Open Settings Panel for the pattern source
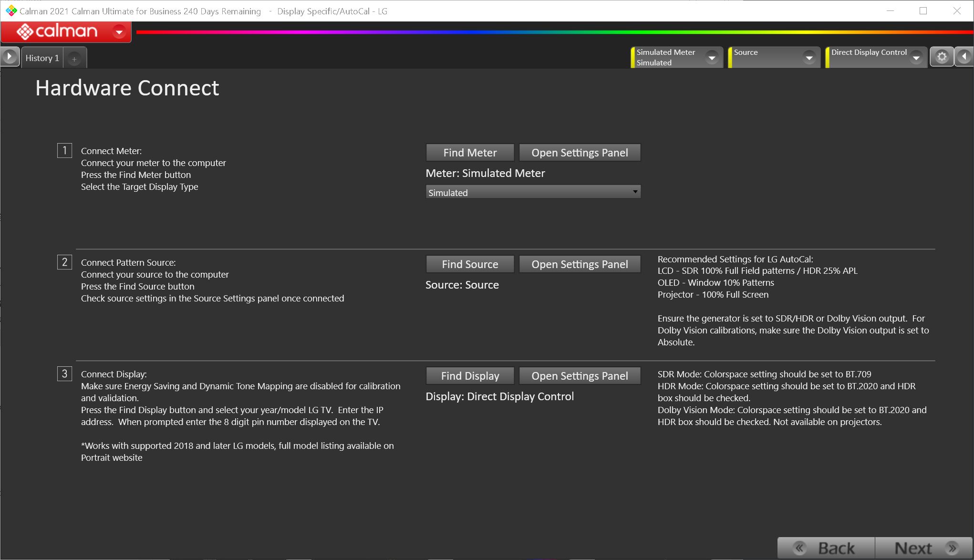Viewport: 974px width, 560px height. (x=579, y=264)
